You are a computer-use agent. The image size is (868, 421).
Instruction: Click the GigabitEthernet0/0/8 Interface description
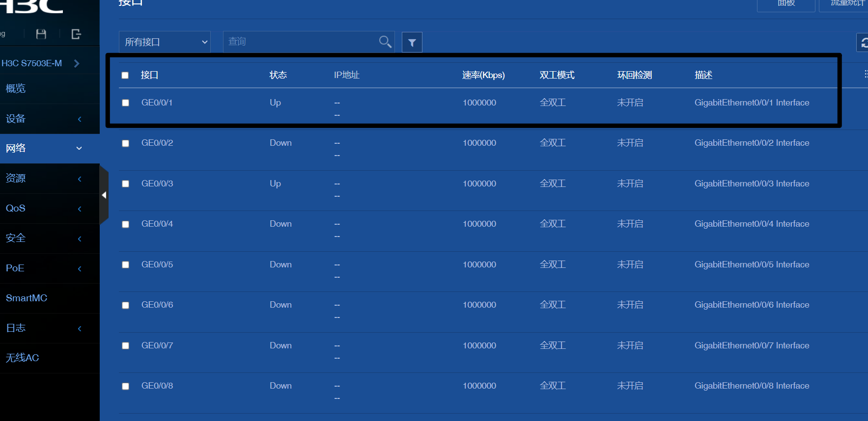pyautogui.click(x=752, y=386)
